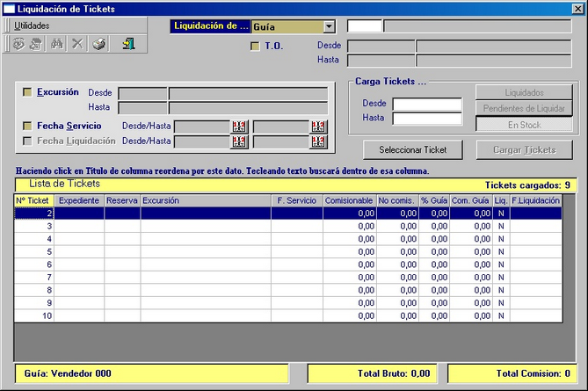Click the binoculars search icon

57,44
